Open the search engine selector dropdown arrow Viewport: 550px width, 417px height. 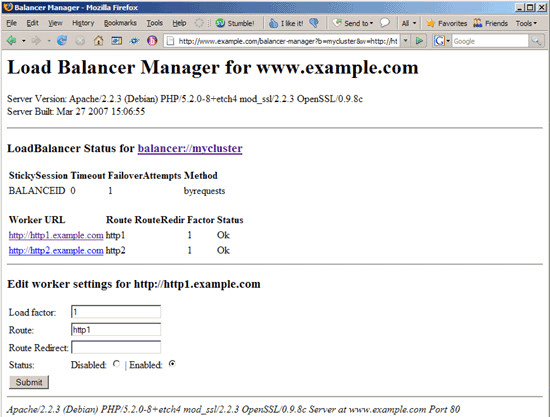(448, 41)
